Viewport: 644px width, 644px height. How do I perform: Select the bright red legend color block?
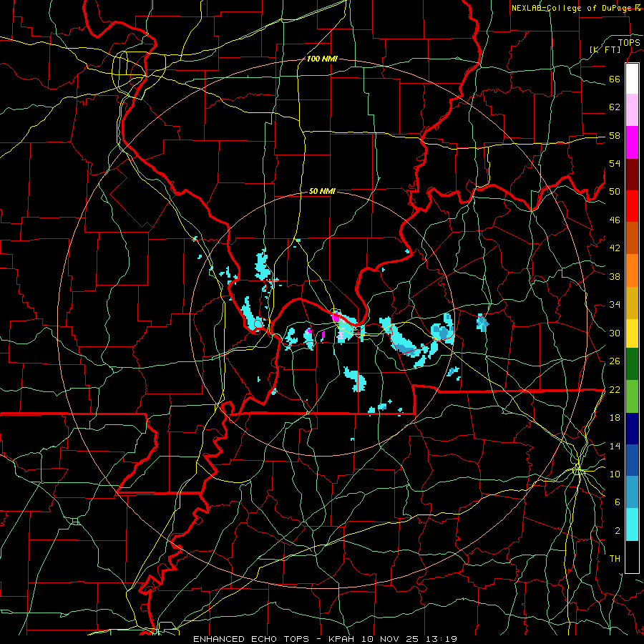click(x=632, y=206)
